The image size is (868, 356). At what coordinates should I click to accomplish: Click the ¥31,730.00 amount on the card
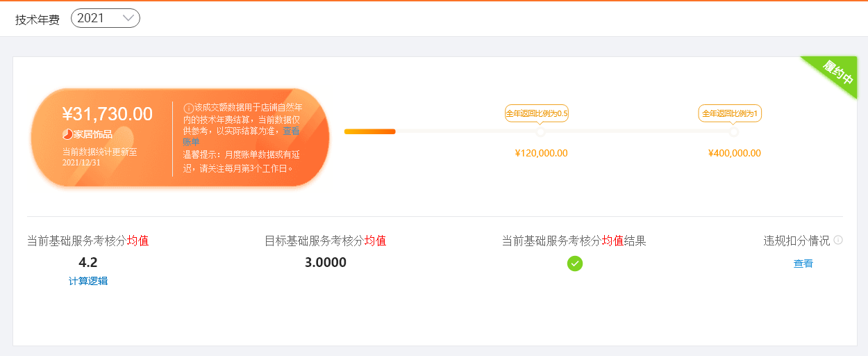(x=108, y=114)
